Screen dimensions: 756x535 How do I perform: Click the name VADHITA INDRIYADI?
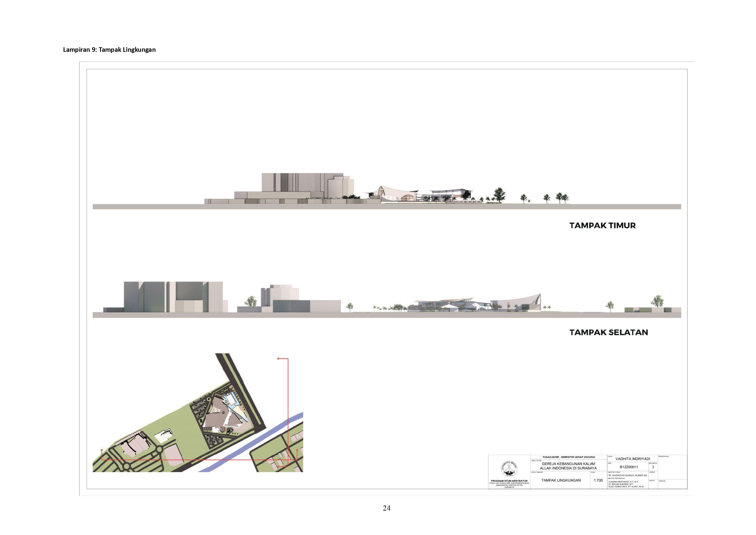click(x=633, y=458)
